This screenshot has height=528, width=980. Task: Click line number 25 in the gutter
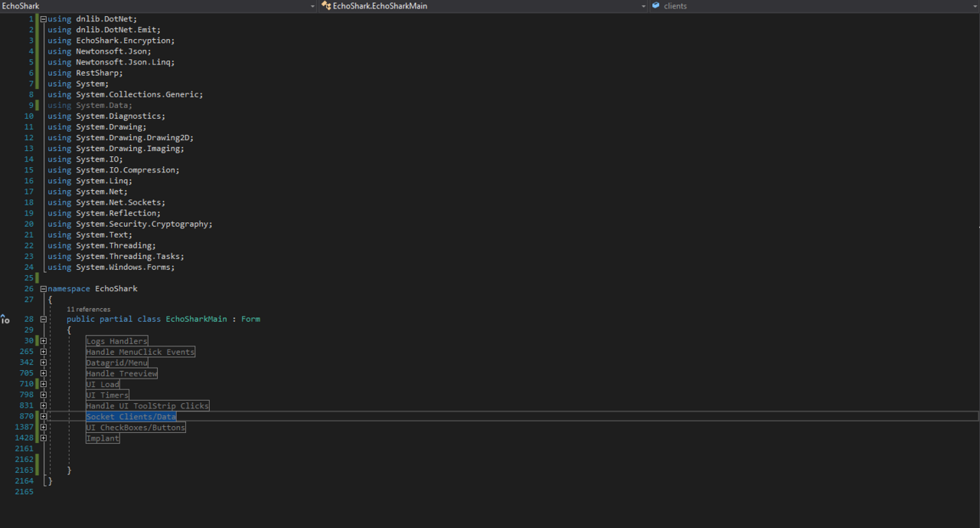pos(29,278)
